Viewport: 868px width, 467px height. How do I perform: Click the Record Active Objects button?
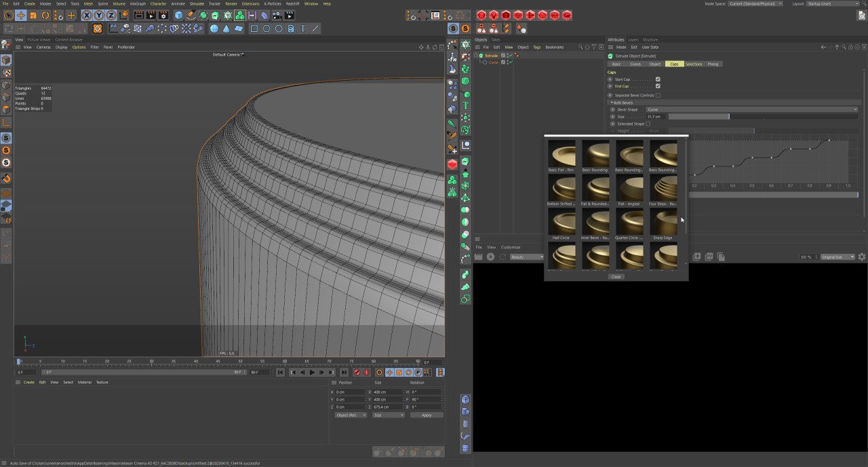click(357, 372)
